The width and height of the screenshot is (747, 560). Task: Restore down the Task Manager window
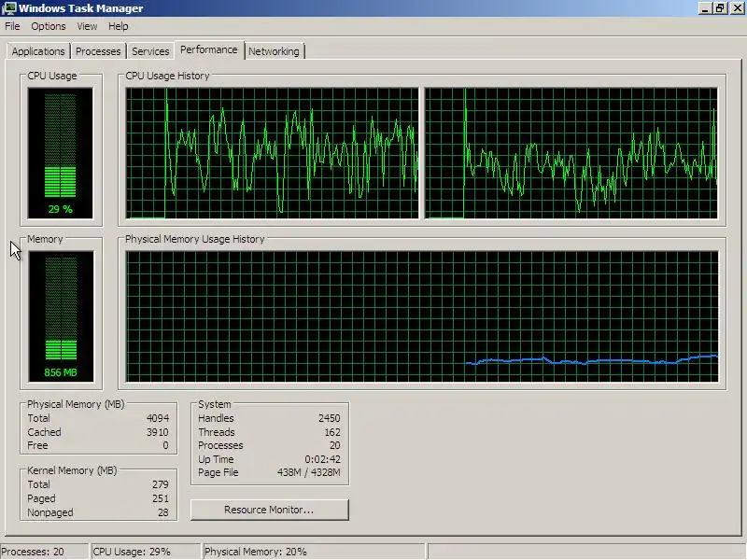[720, 8]
